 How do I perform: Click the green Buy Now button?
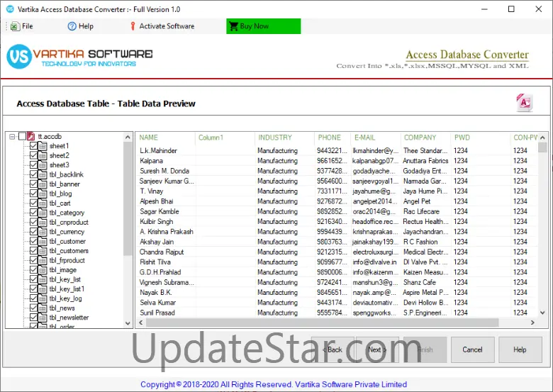(x=264, y=26)
